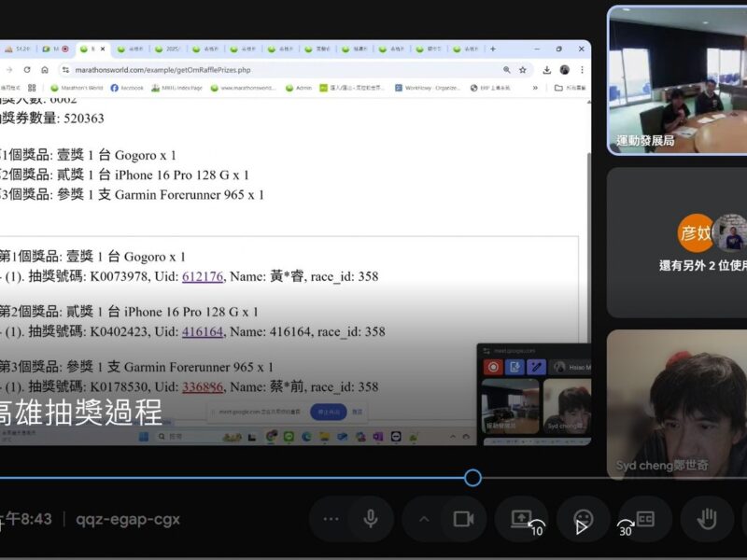Open the ERP bookmark
The image size is (747, 560).
coord(490,88)
